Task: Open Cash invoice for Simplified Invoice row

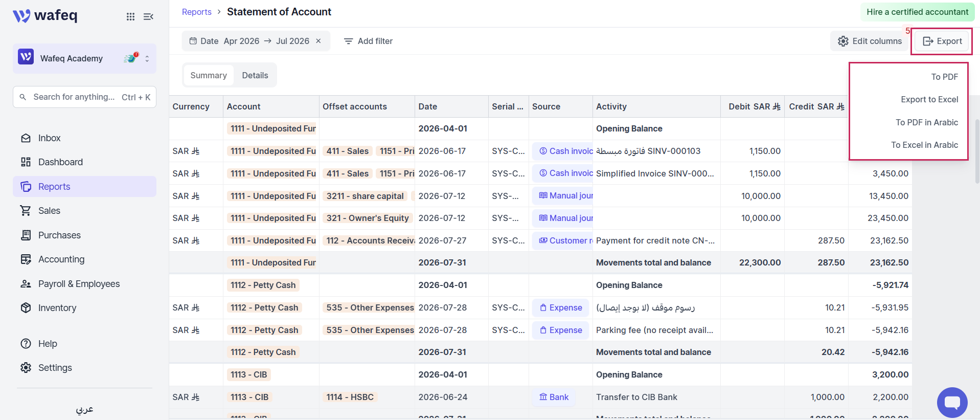Action: click(x=563, y=173)
